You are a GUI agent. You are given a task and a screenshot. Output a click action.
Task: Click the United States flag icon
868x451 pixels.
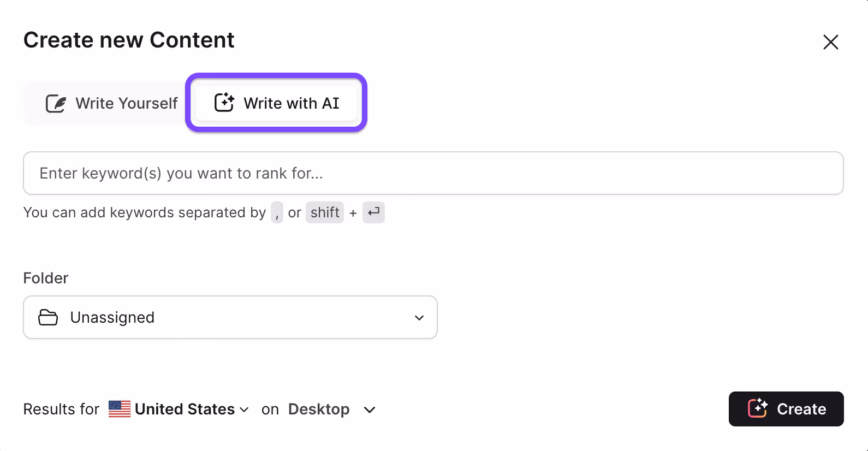pos(120,409)
